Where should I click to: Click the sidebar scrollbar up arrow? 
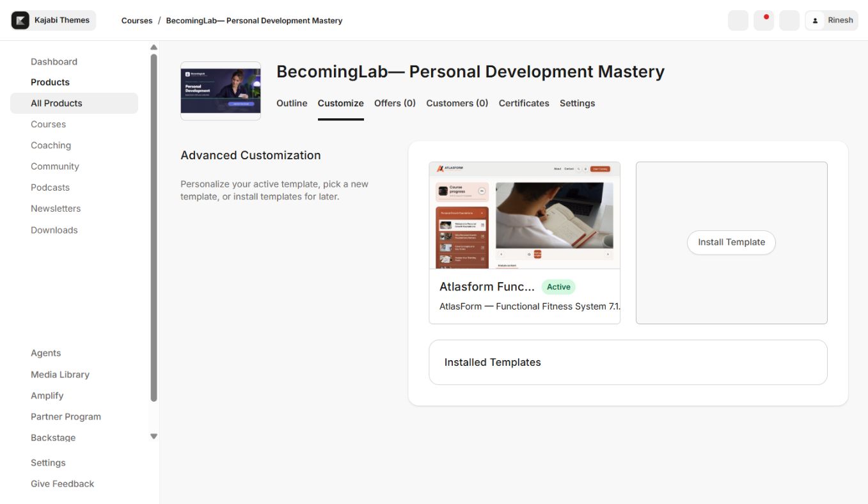[154, 47]
